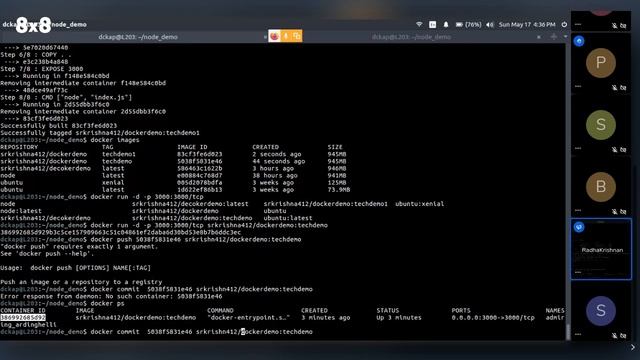
Task: Click the En keyboard layout indicator
Action: pyautogui.click(x=433, y=24)
